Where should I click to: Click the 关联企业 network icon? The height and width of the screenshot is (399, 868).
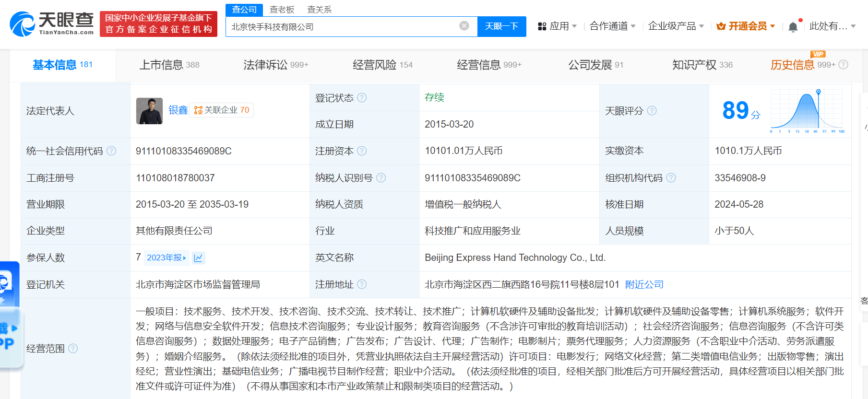[198, 110]
